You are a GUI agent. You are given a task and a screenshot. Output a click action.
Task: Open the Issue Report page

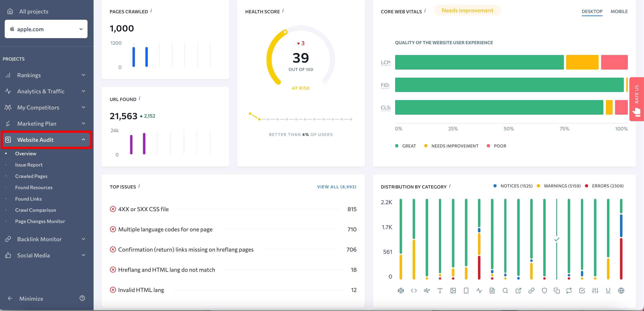coord(29,165)
